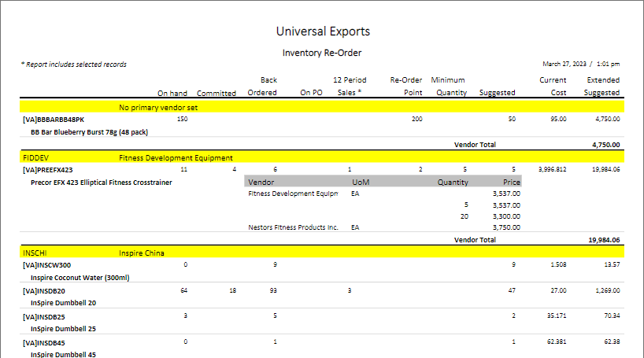The width and height of the screenshot is (644, 358).
Task: Click the current cost 3,996.812
Action: (553, 169)
